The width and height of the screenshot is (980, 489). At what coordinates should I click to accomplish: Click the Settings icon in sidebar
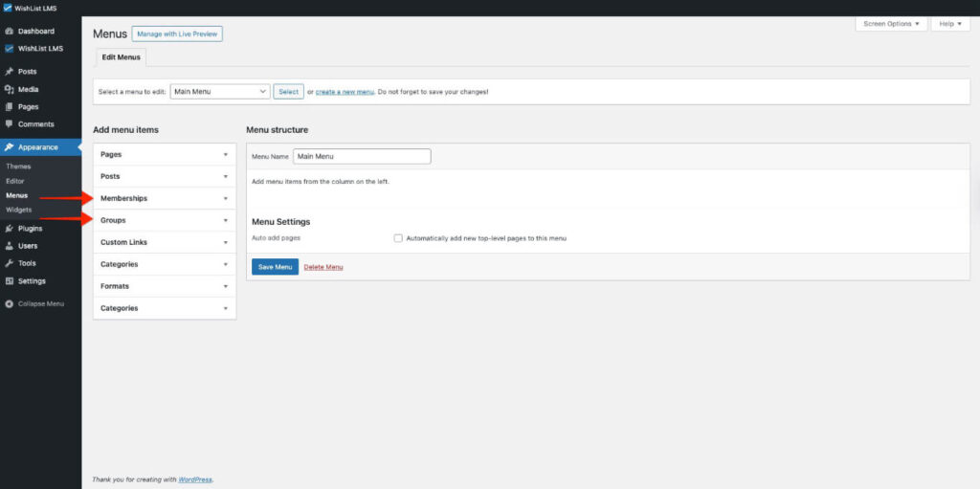[x=10, y=281]
